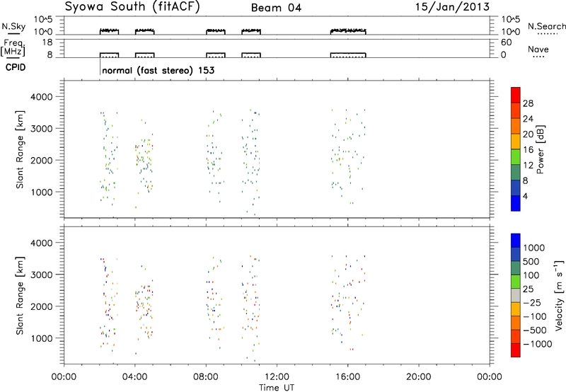Click the date '15/Jan/2013'
566x392 pixels.
[452, 6]
